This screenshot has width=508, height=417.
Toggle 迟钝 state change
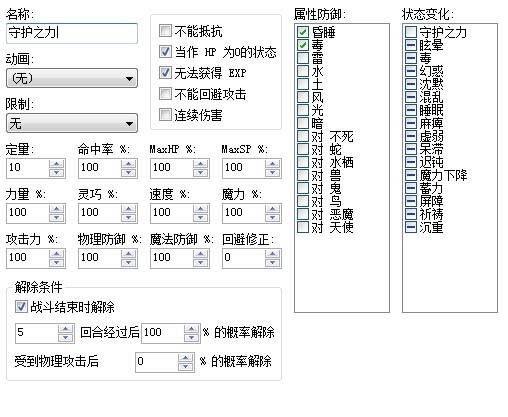coord(411,162)
